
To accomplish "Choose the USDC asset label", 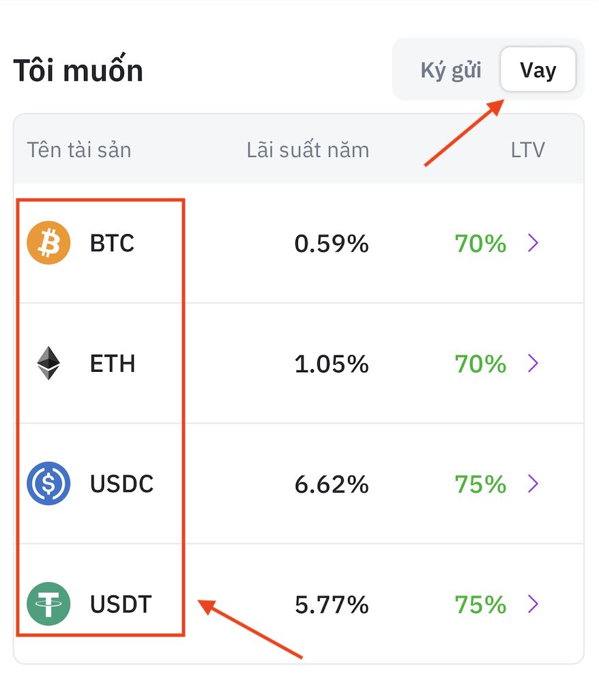I will click(x=121, y=484).
